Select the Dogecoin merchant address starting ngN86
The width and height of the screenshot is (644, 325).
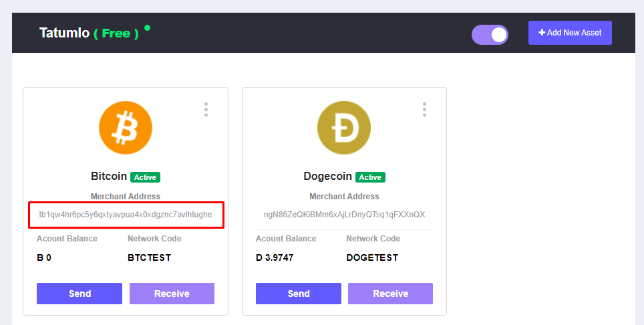(x=344, y=215)
